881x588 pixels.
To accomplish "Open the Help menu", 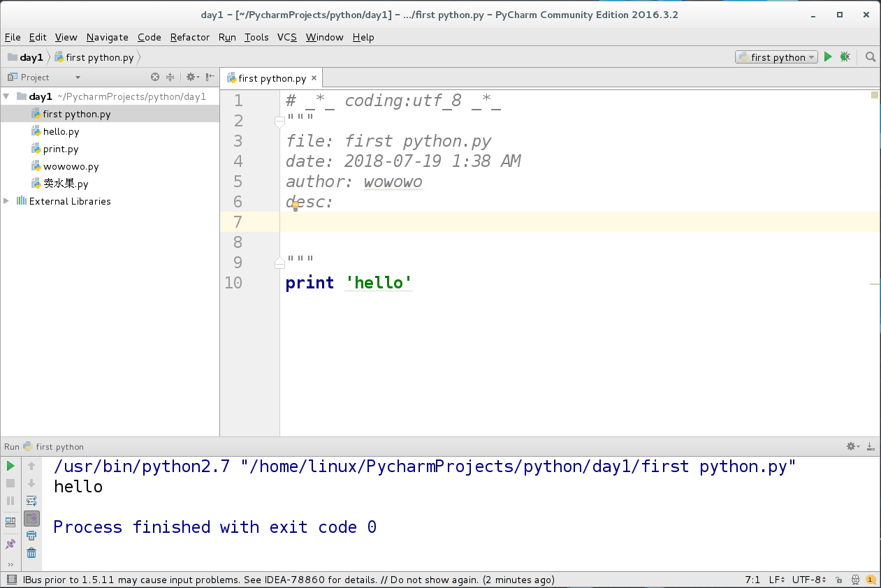I will point(363,37).
